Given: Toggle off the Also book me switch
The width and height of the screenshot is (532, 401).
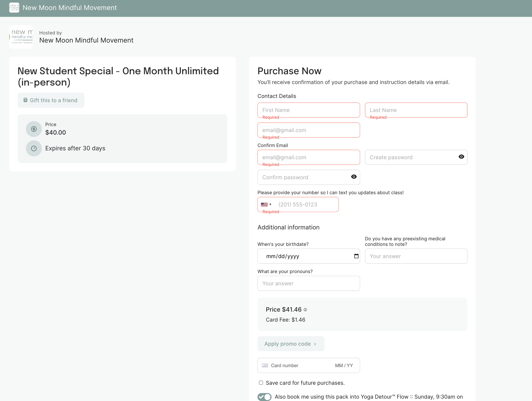Looking at the screenshot, I should (x=264, y=397).
